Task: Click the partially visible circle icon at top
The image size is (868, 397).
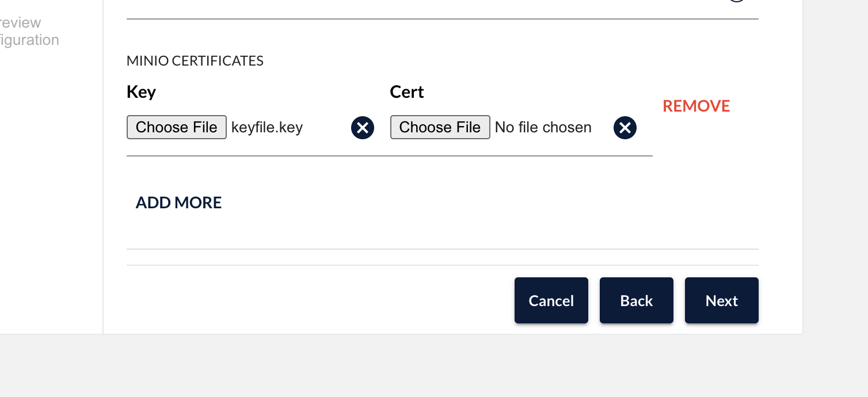Action: pos(737,1)
